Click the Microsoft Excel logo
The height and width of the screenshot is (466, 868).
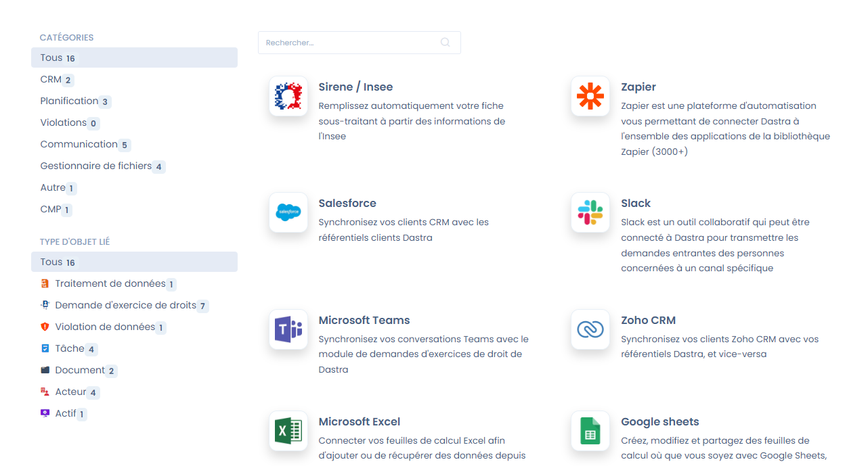click(288, 431)
